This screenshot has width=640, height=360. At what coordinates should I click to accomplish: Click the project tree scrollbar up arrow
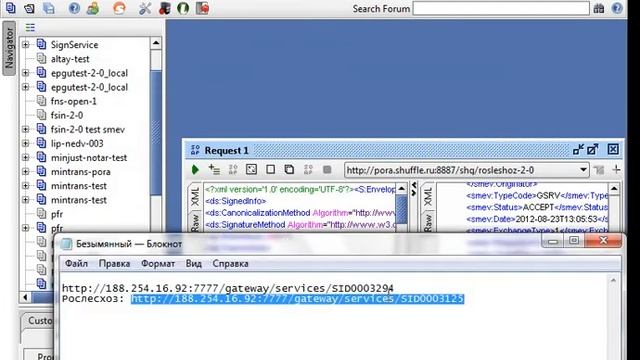(x=156, y=43)
